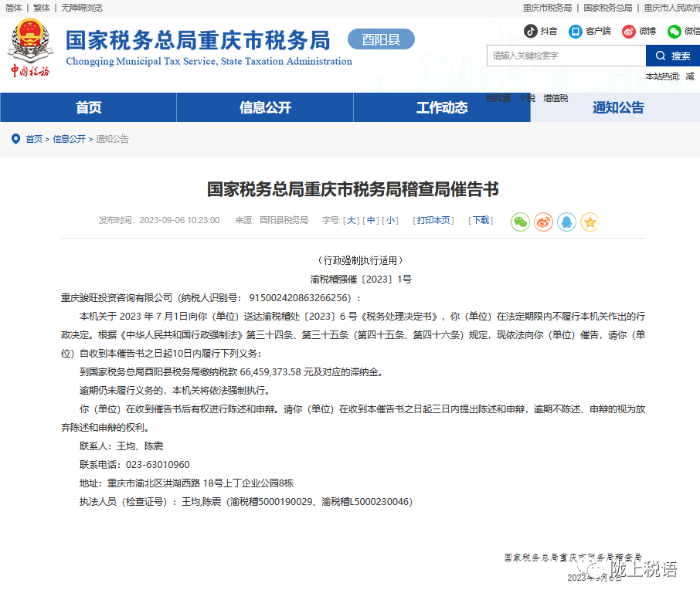Open the Weibo icon in header
The height and width of the screenshot is (600, 700).
629,31
